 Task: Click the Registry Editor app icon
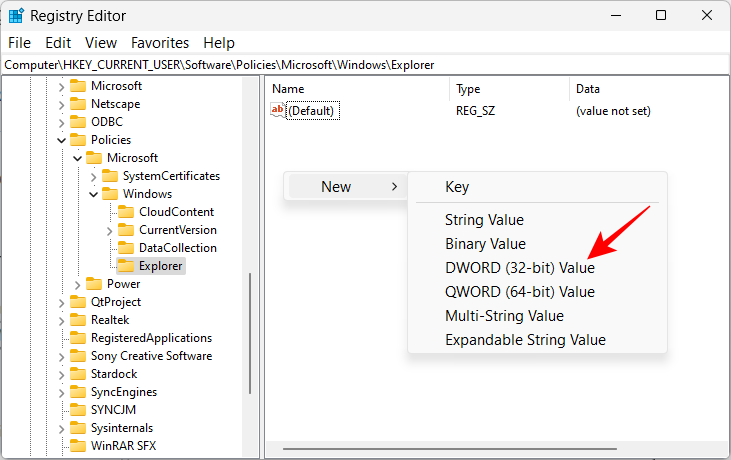tap(15, 15)
